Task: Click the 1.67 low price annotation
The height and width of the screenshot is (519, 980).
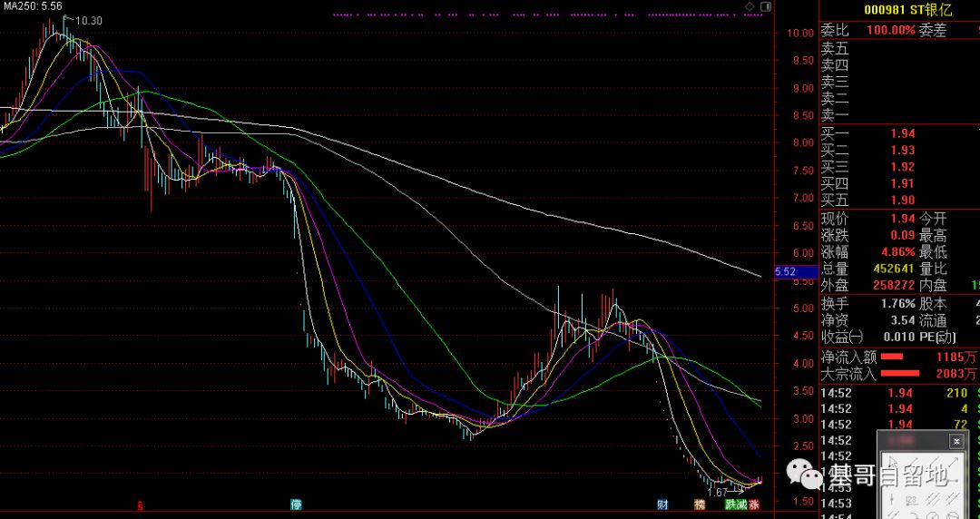Action: [718, 493]
